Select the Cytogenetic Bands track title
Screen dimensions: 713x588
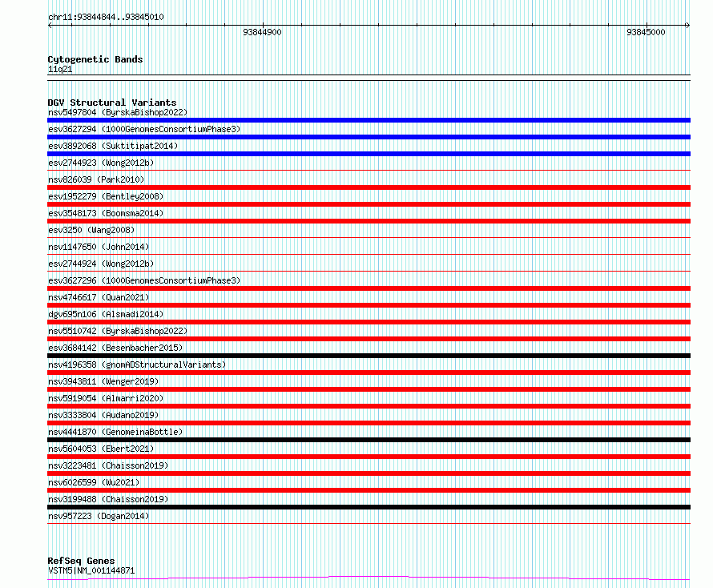(x=95, y=59)
